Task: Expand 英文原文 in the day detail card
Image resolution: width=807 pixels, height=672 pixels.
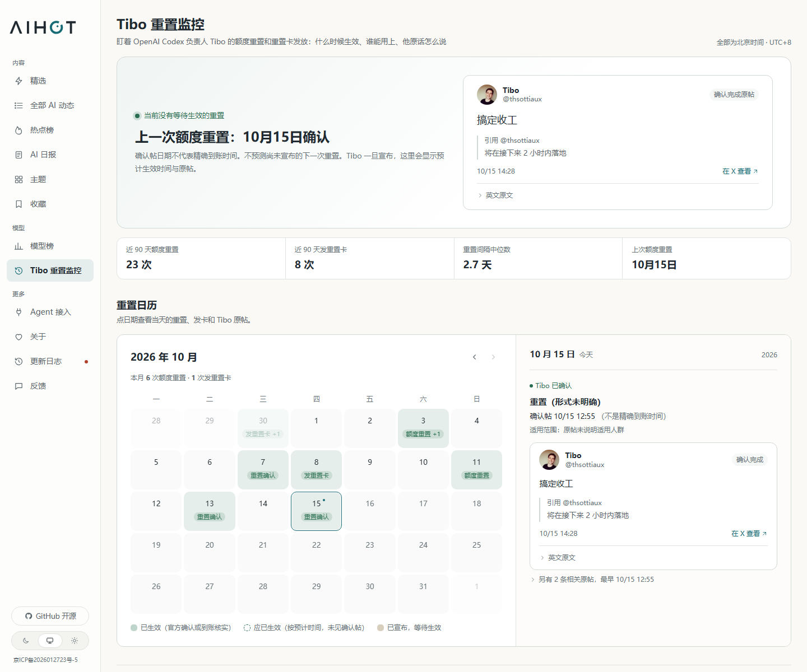Action: pyautogui.click(x=558, y=558)
